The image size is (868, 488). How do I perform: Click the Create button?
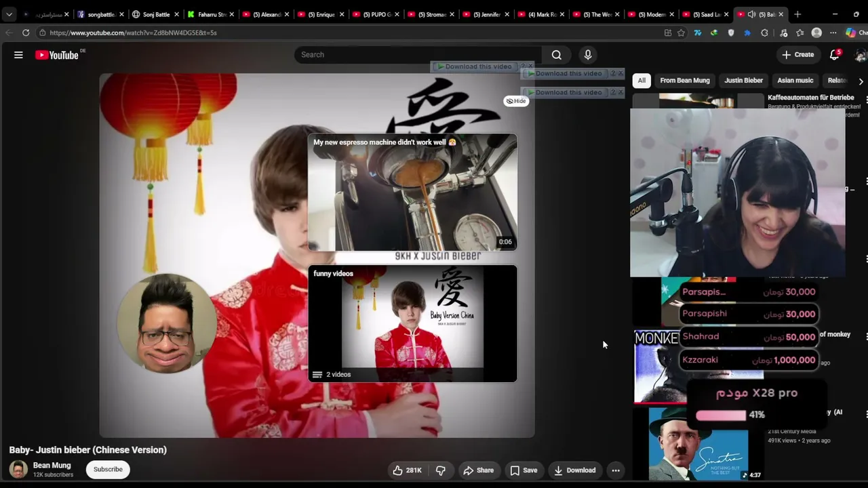[x=797, y=55]
